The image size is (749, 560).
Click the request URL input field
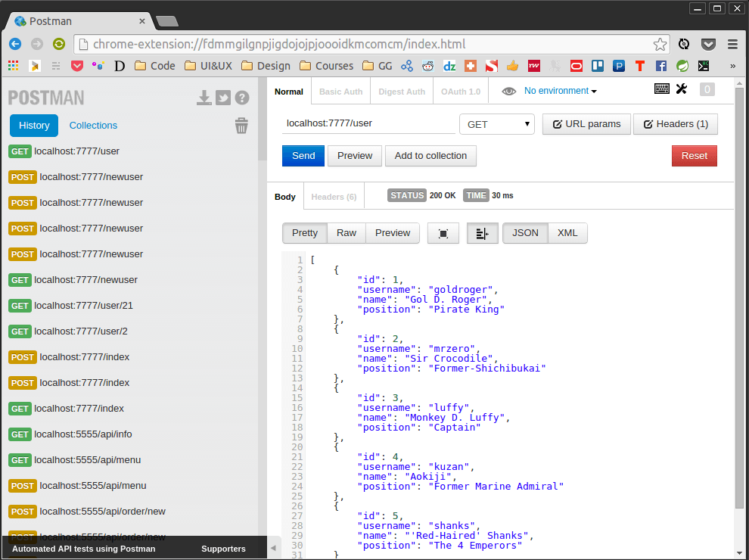(368, 123)
